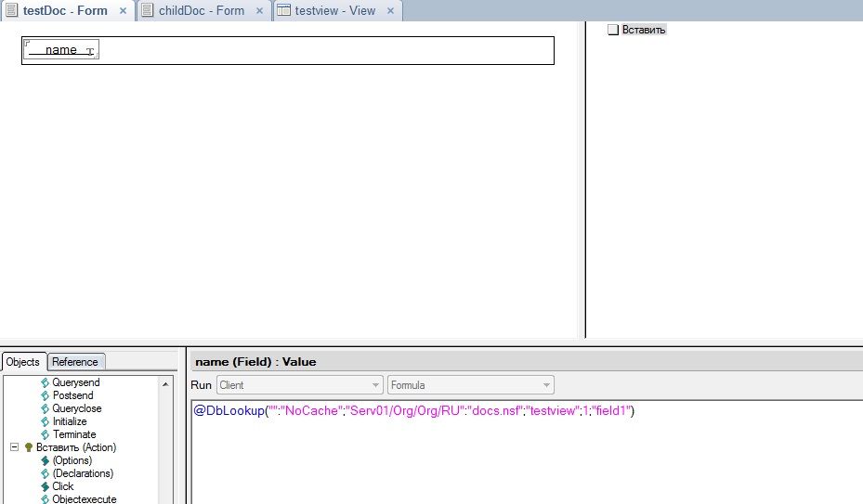The image size is (863, 504).
Task: Click the Initialize event icon
Action: [44, 421]
